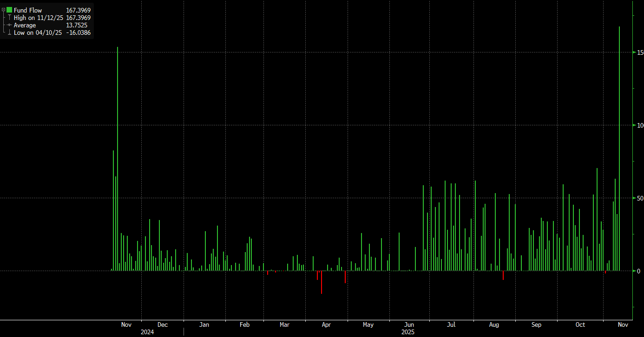Click the Jul month label on x-axis
Screen dimensions: 644x337
[451, 325]
